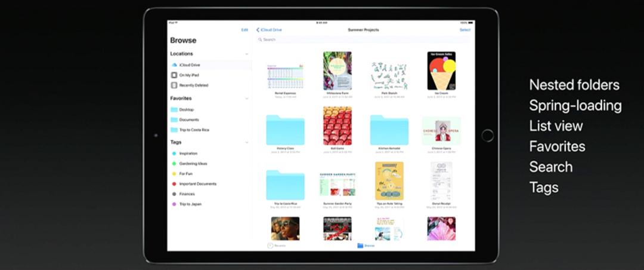Open the pink flower photo
Image resolution: width=644 pixels, height=270 pixels.
click(441, 228)
